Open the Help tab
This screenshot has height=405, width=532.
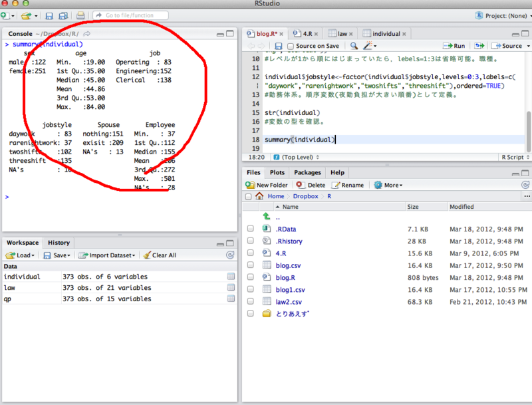[x=337, y=172]
